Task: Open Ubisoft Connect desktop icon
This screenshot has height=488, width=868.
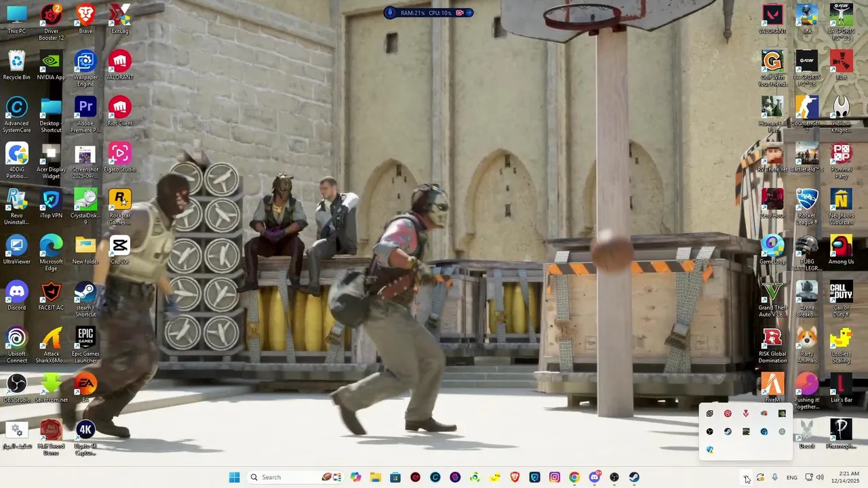Action: [x=16, y=345]
